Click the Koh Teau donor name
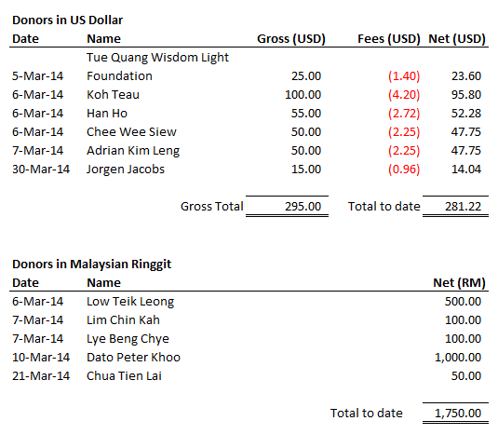The width and height of the screenshot is (498, 448). click(113, 95)
